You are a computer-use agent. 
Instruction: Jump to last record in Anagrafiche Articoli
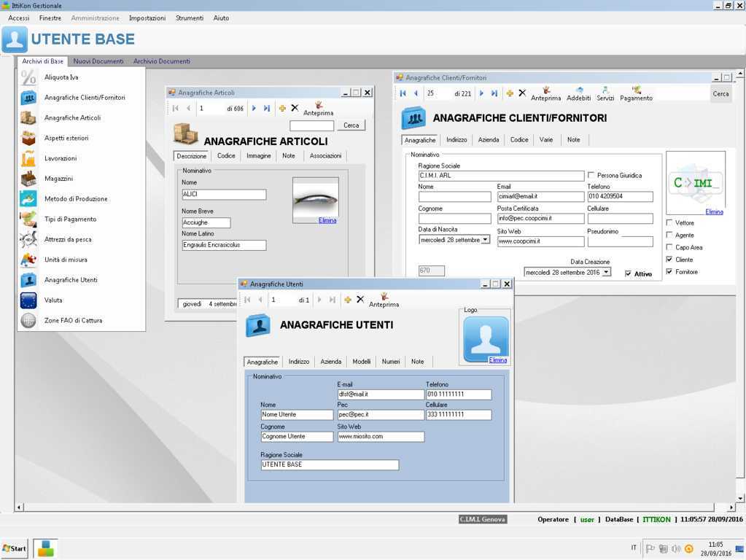(267, 109)
